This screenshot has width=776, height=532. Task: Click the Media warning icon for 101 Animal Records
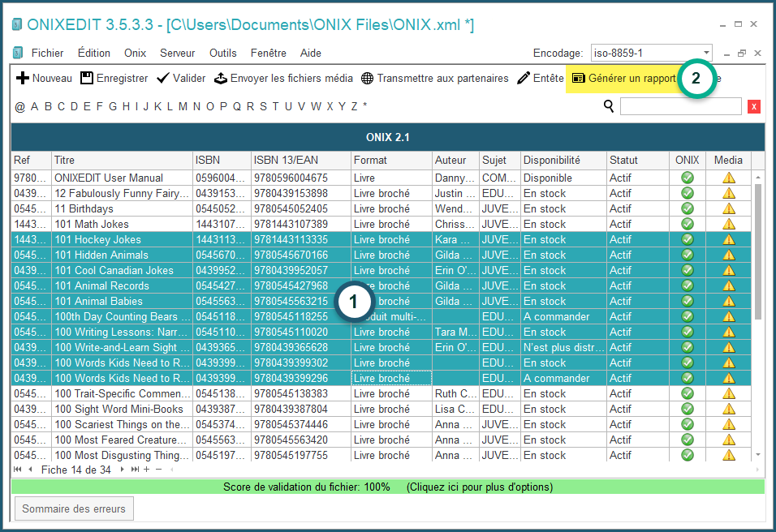728,285
